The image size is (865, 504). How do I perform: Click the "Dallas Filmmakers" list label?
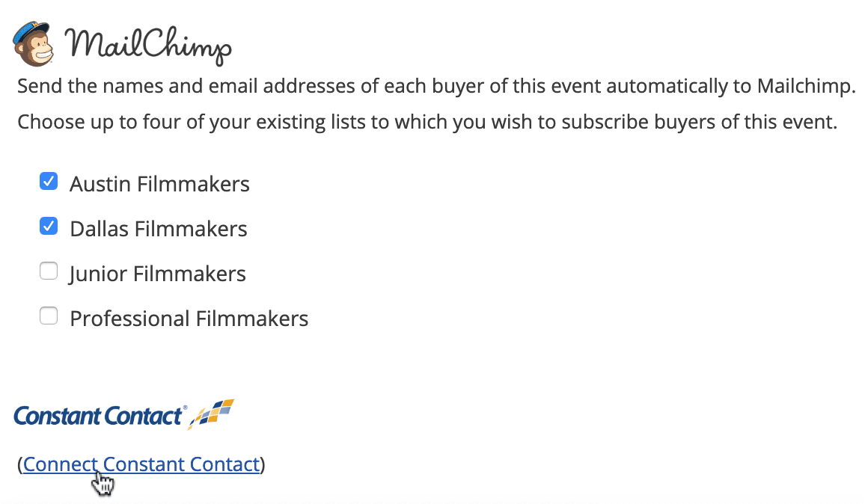click(x=159, y=229)
